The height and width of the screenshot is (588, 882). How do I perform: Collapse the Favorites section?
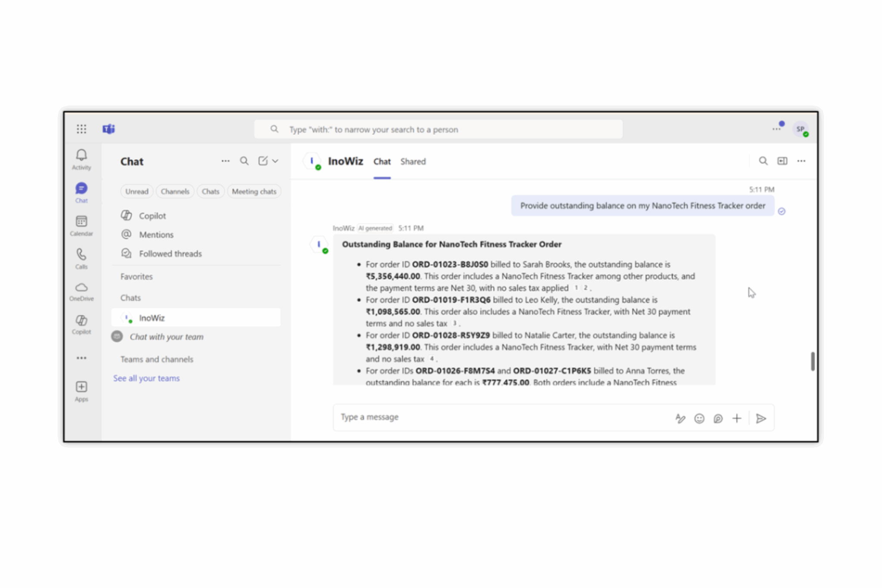pos(136,276)
